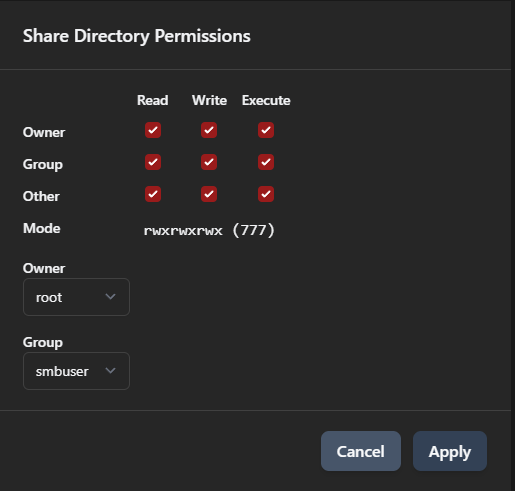The width and height of the screenshot is (515, 491).
Task: Open the Group dropdown showing smbuser
Action: 76,371
